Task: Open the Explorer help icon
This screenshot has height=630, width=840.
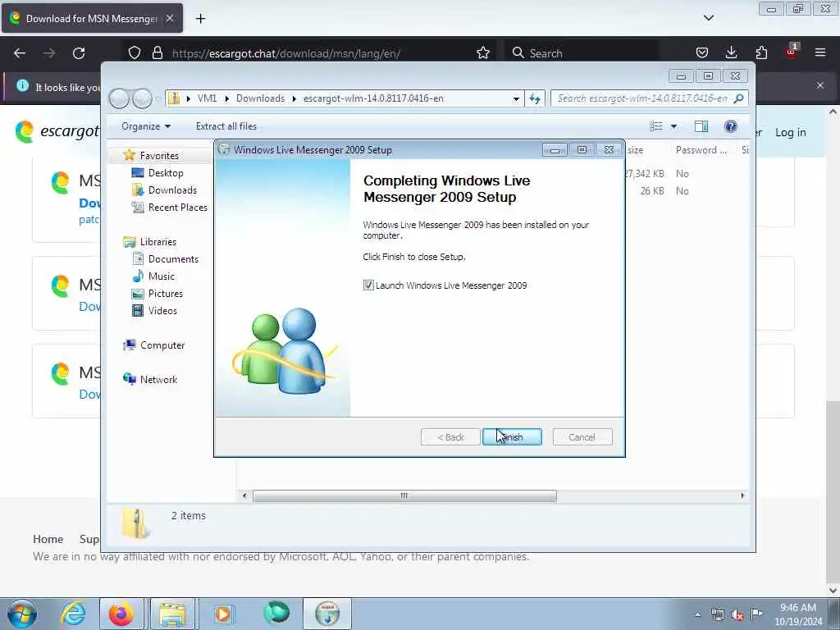Action: [730, 126]
